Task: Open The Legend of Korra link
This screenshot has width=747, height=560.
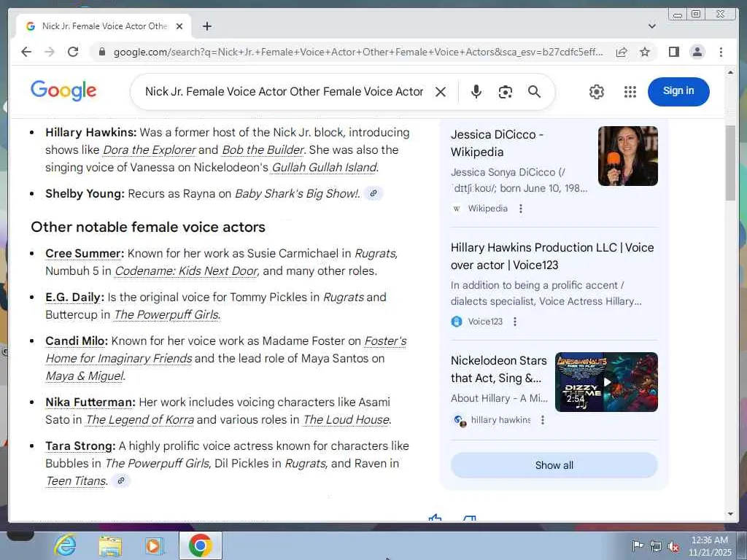Action: (x=139, y=419)
